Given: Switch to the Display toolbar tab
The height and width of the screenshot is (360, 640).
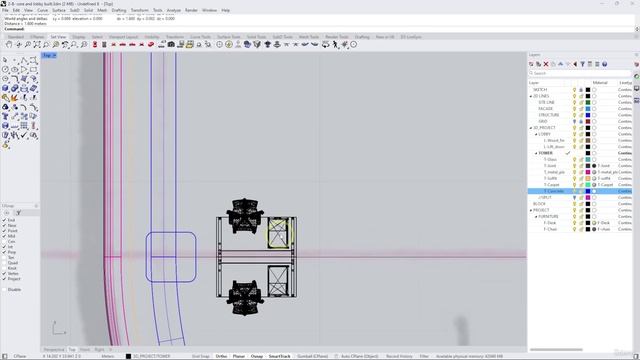Looking at the screenshot, I should (79, 37).
